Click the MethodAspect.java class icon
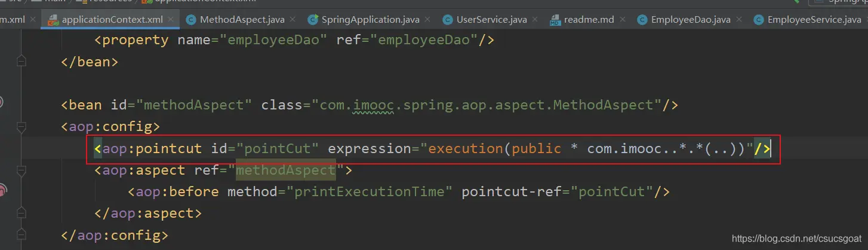Screen dimensions: 868x250 (191, 20)
